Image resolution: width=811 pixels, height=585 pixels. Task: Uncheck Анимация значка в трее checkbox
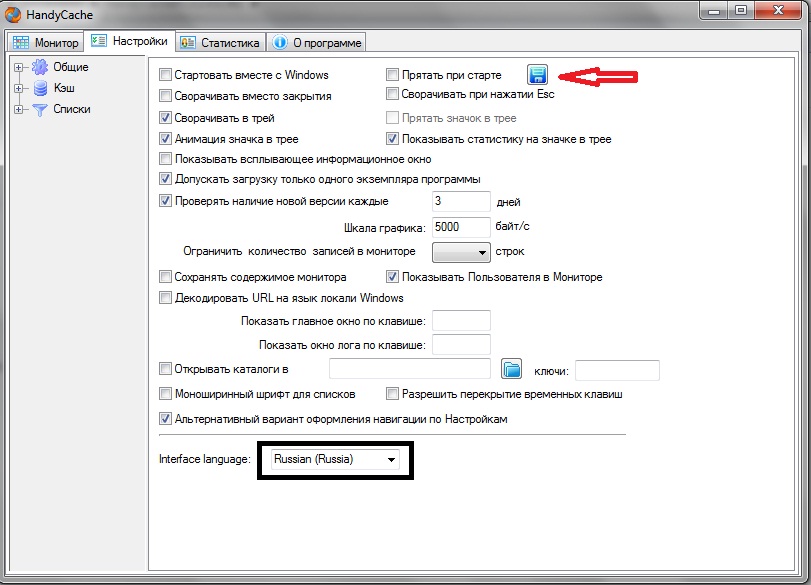click(165, 139)
